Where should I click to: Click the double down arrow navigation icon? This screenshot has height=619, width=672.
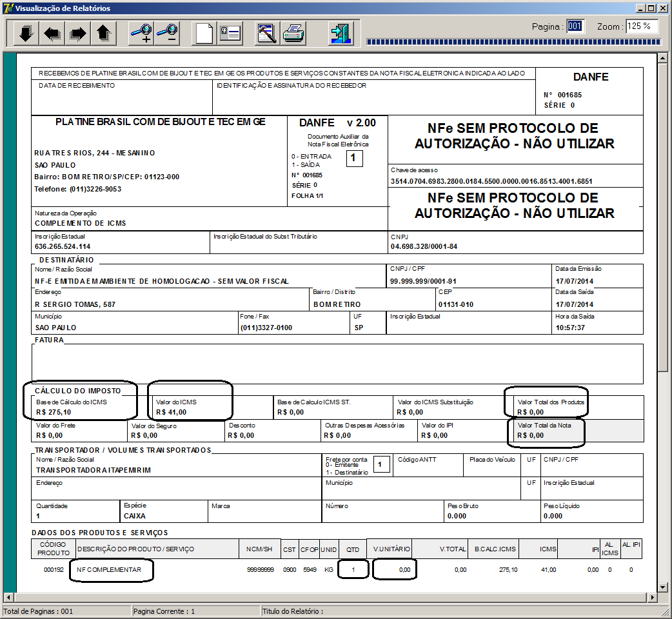(x=26, y=33)
